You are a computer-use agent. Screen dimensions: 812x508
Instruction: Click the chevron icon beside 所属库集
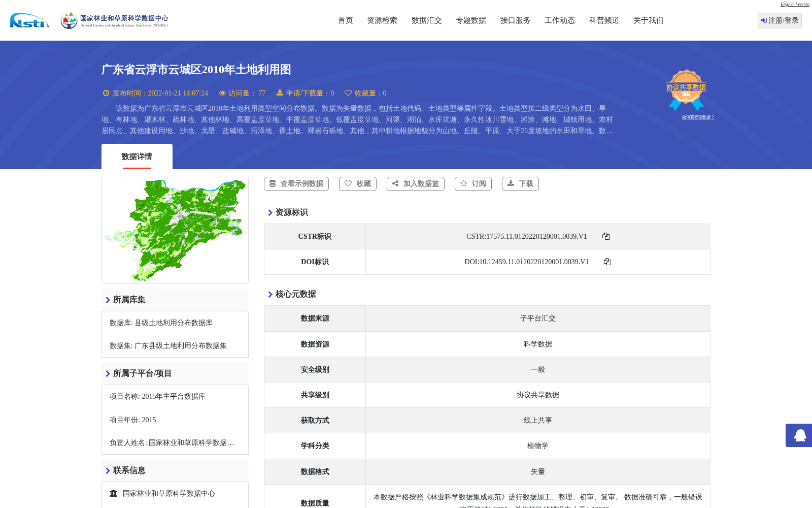click(x=108, y=300)
